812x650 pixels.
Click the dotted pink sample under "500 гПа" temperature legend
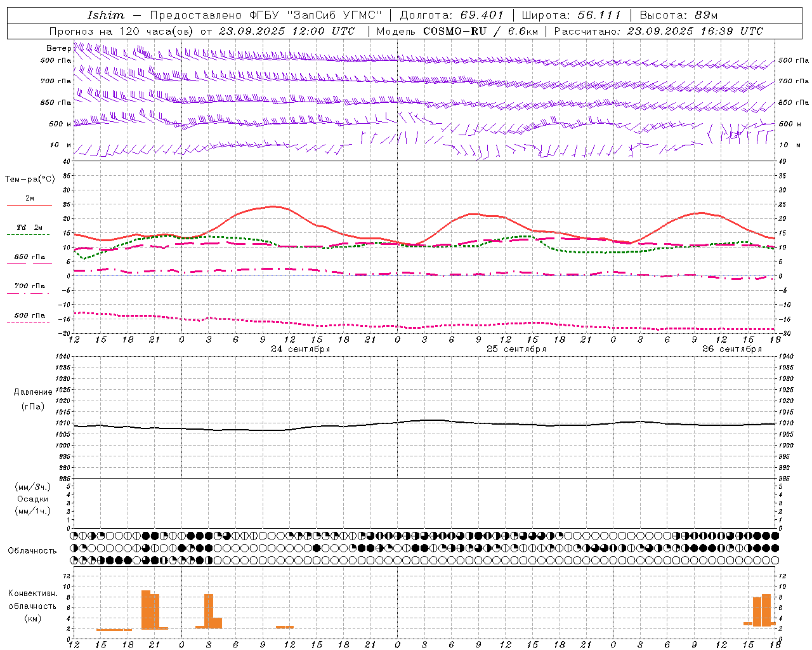point(28,323)
